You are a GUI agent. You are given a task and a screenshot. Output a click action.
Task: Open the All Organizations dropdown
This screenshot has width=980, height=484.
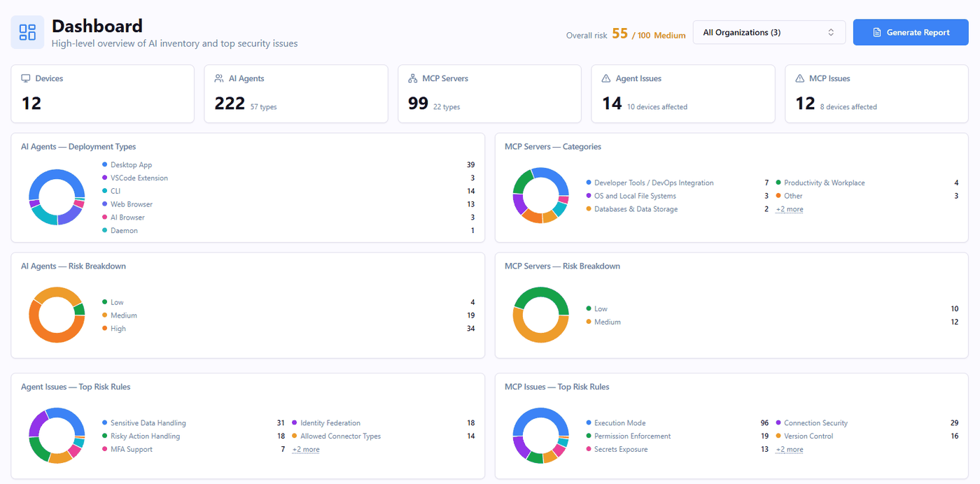[769, 32]
